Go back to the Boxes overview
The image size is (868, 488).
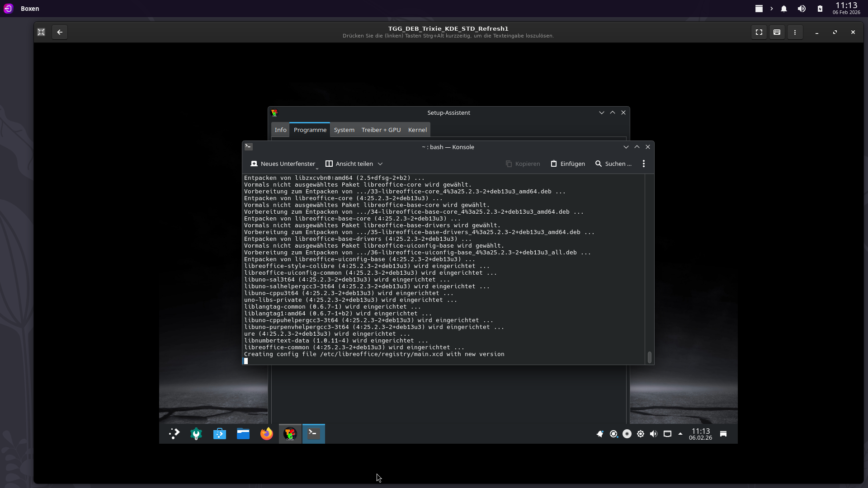[60, 32]
